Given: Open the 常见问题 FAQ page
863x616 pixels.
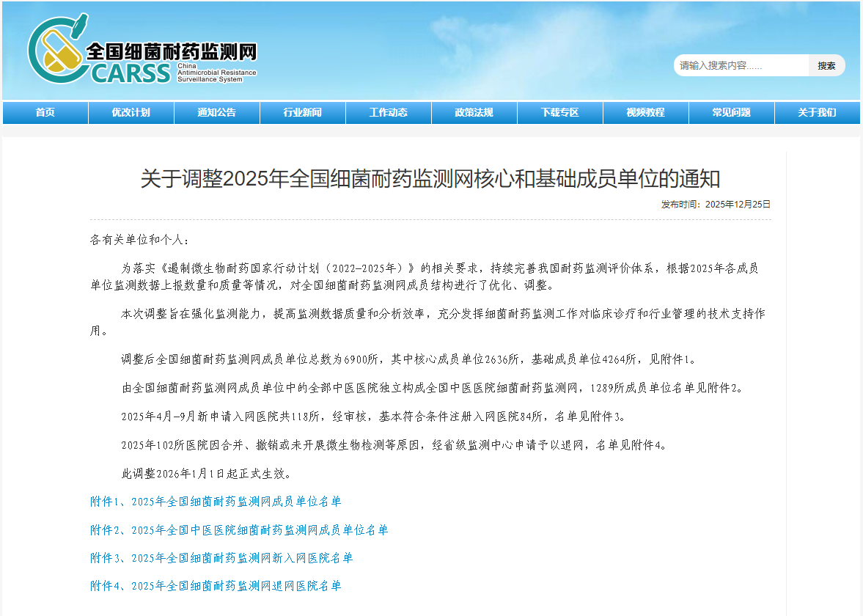Looking at the screenshot, I should (731, 112).
